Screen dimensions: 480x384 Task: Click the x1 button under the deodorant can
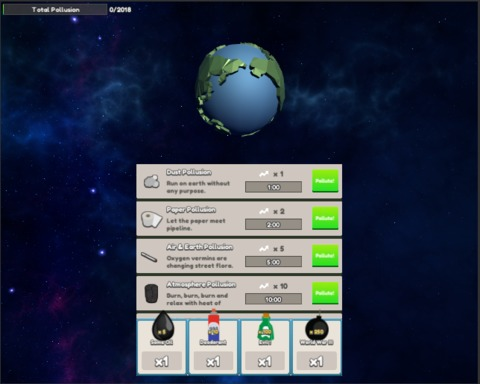coord(213,361)
